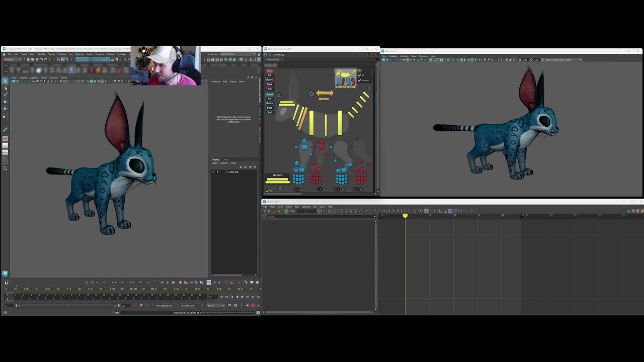Screen dimensions: 644x362
Task: Open the Playback menu in Maya
Action: [79, 54]
